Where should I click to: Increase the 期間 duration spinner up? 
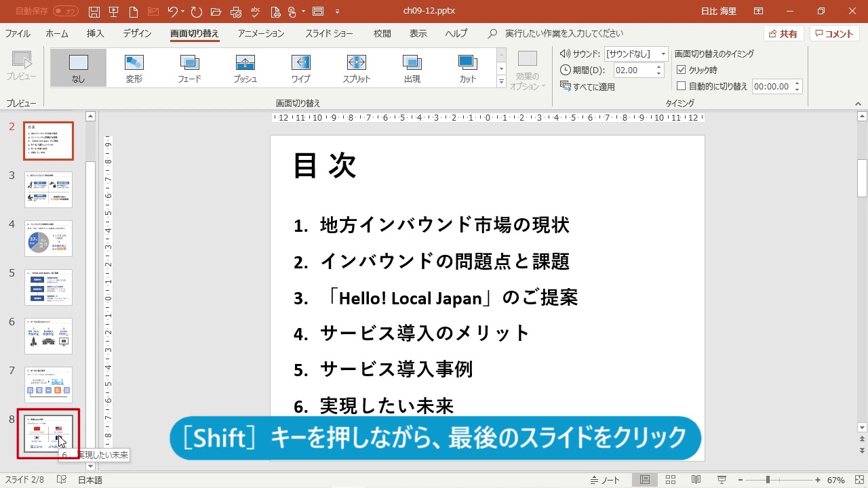click(x=659, y=66)
